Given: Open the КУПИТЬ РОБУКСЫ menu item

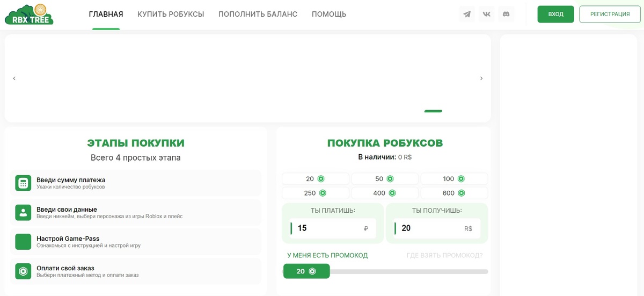Looking at the screenshot, I should click(171, 15).
